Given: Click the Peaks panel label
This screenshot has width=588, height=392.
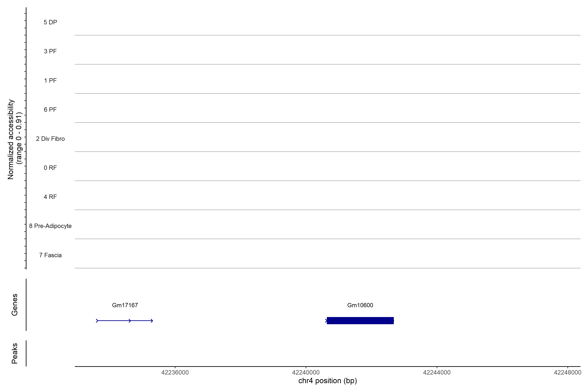Looking at the screenshot, I should [x=15, y=353].
